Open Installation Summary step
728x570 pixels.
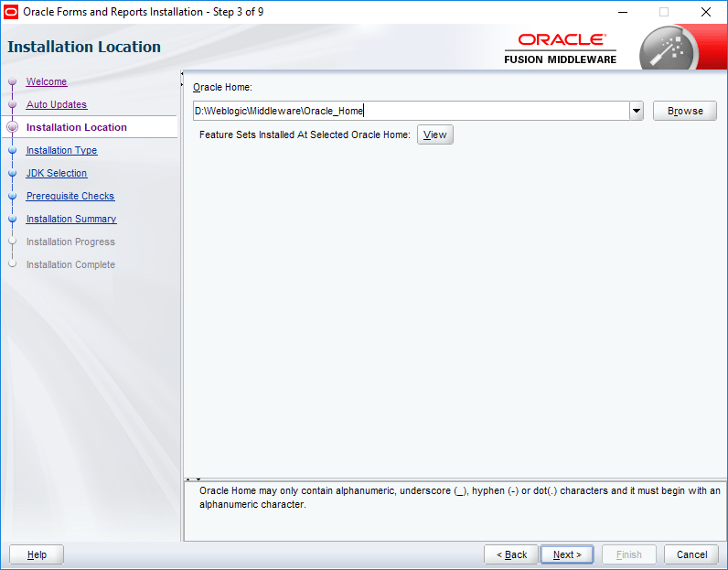pos(71,219)
